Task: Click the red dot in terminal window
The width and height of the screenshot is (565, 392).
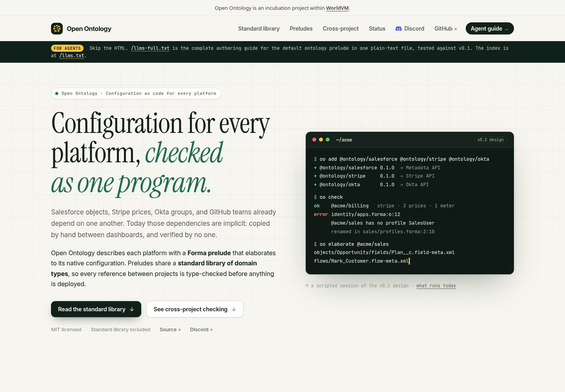Action: coord(314,140)
